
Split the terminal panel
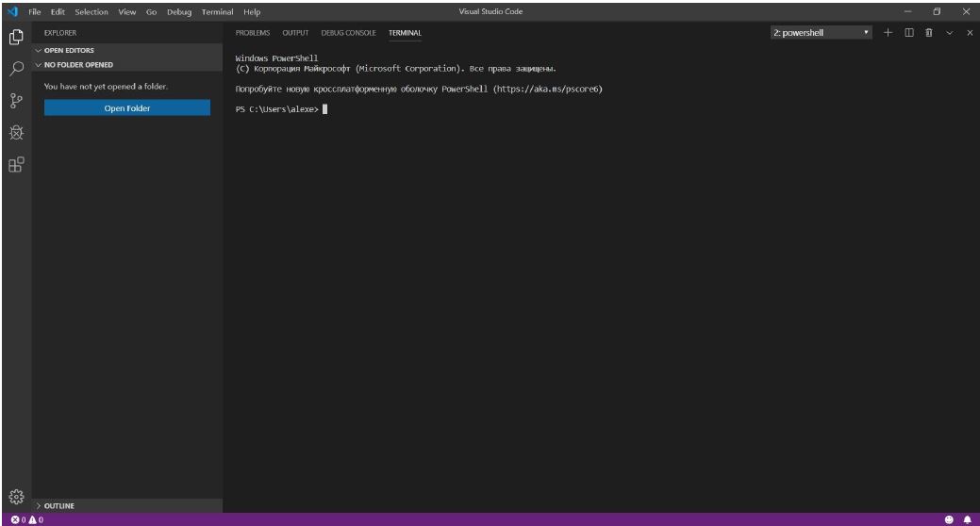(909, 33)
